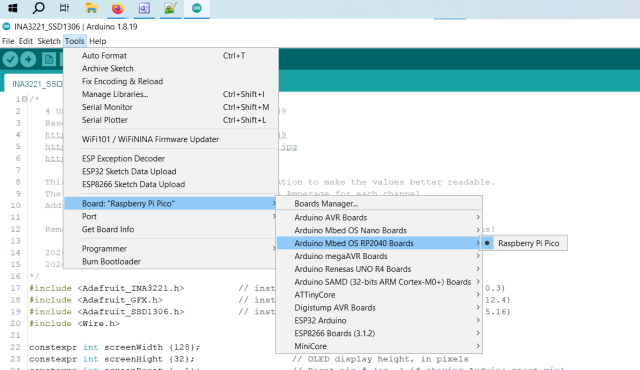Run ESP32 Sketch Data Upload

[171, 171]
